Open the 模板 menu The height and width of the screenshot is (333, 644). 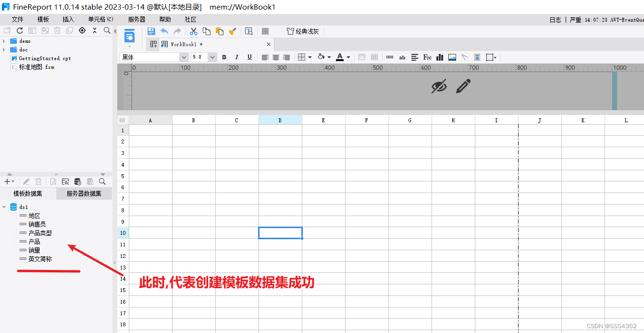click(43, 19)
